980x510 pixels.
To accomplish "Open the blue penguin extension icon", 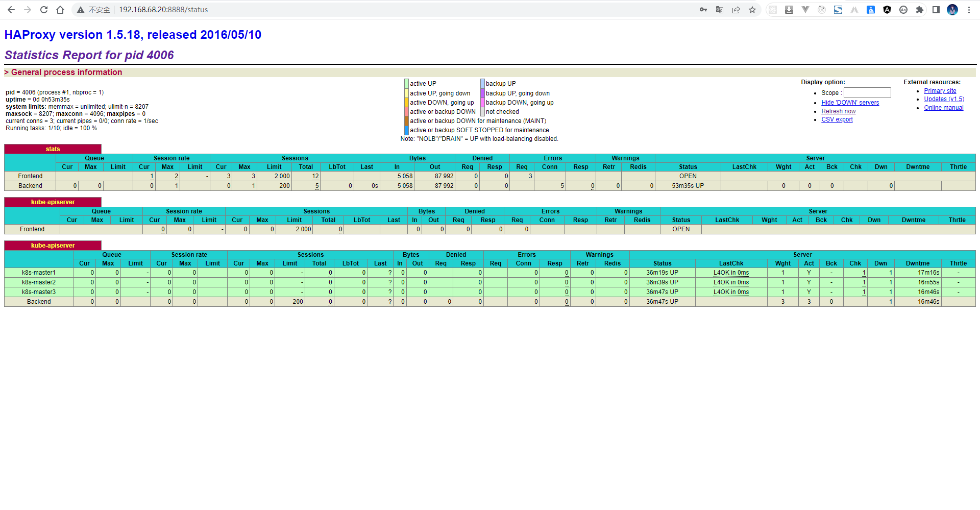I will coord(871,10).
